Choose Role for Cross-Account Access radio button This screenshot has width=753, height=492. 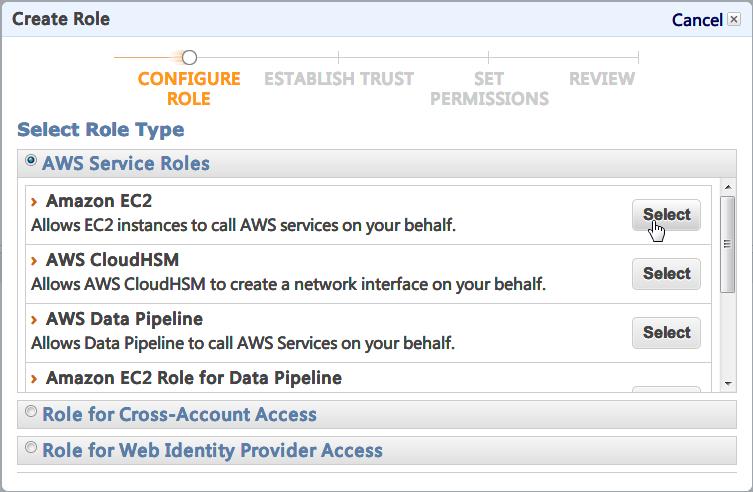31,412
